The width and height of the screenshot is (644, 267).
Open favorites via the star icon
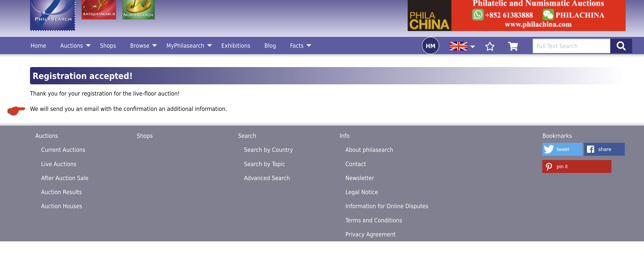[x=489, y=46]
